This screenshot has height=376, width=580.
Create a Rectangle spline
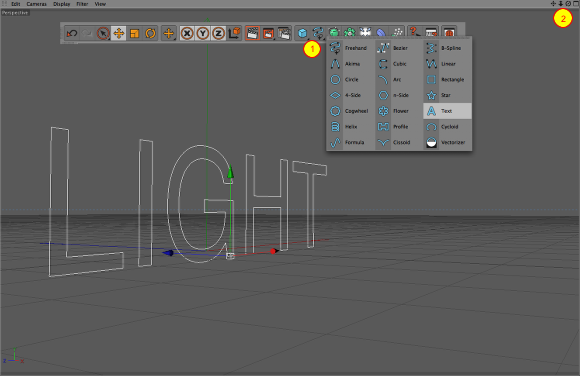click(x=447, y=80)
